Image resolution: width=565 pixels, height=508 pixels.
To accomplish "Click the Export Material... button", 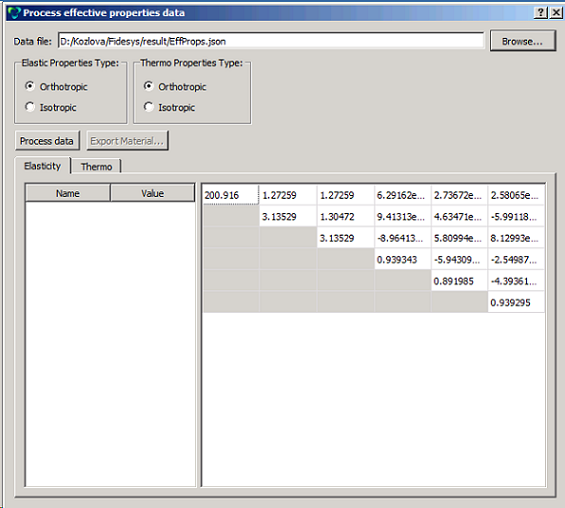I will [127, 141].
